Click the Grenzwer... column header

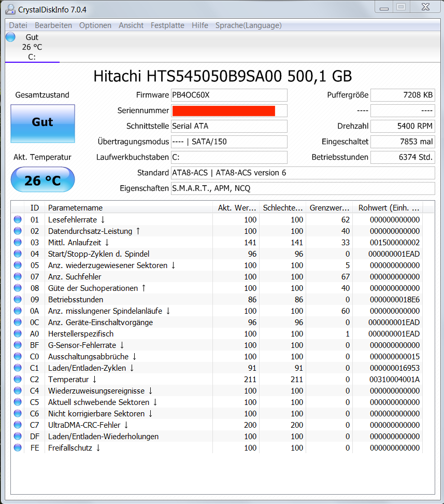(x=329, y=207)
